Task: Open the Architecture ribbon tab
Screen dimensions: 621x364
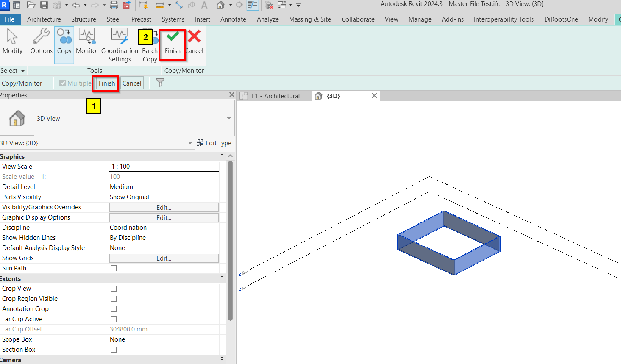Action: coord(44,19)
